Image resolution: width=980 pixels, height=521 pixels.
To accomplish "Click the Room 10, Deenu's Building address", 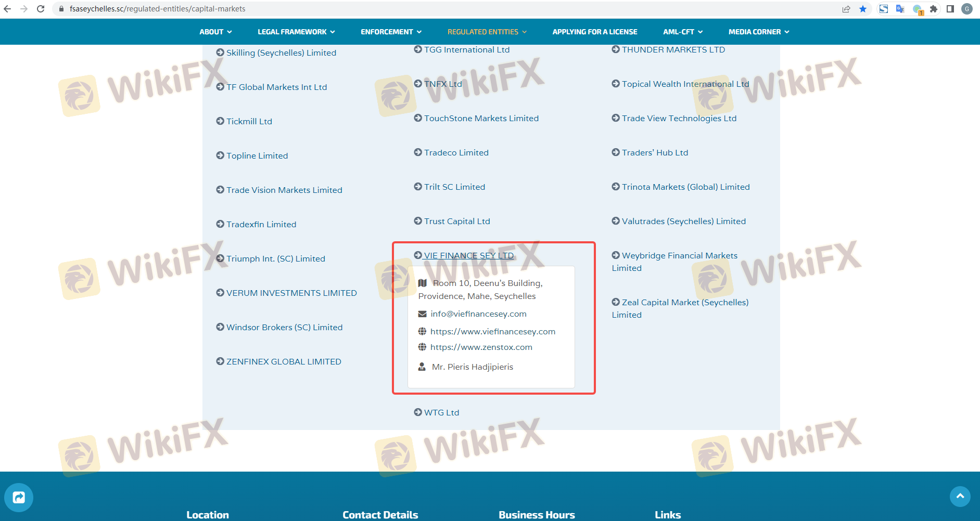I will [x=480, y=290].
